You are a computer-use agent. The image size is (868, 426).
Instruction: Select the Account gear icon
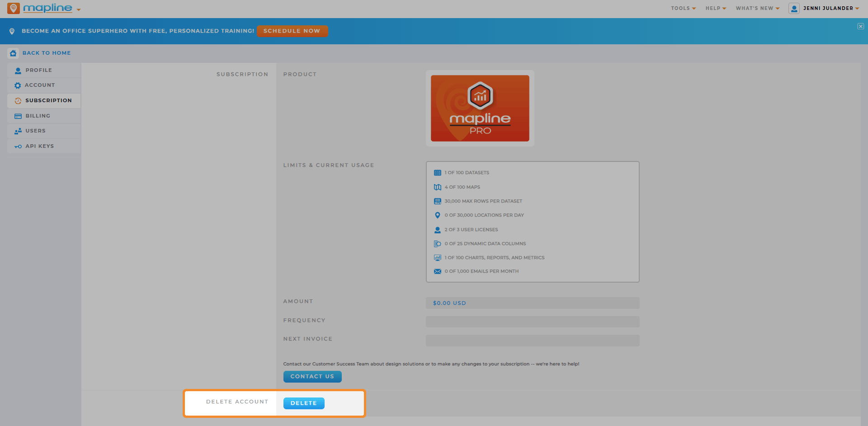[18, 85]
